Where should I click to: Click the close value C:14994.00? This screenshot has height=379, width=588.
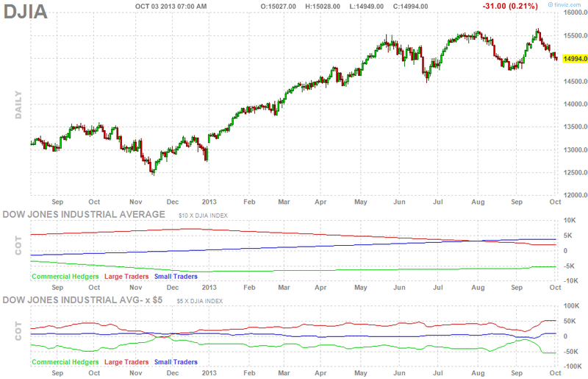(410, 7)
